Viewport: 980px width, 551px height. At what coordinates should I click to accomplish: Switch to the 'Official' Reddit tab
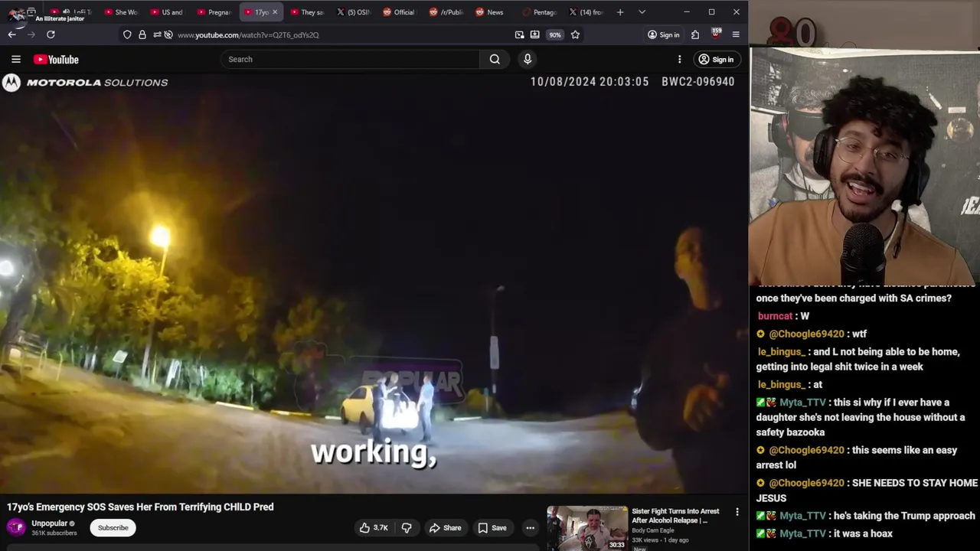[x=399, y=12]
